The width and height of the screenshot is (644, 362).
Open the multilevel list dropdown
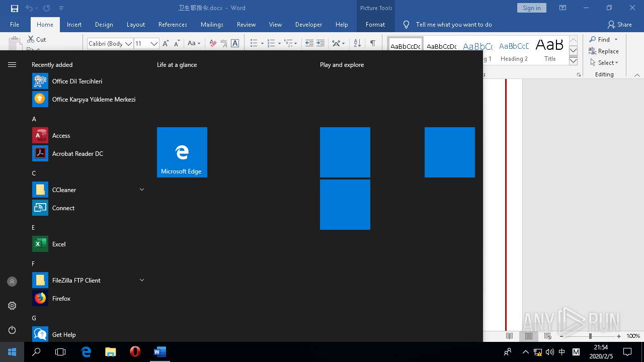point(295,44)
